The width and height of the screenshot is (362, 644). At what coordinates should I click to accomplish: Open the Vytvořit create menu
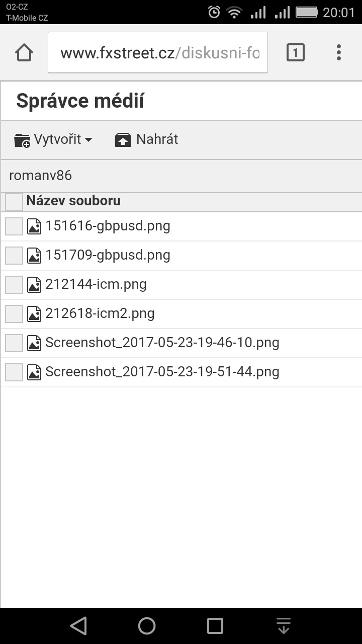coord(53,140)
